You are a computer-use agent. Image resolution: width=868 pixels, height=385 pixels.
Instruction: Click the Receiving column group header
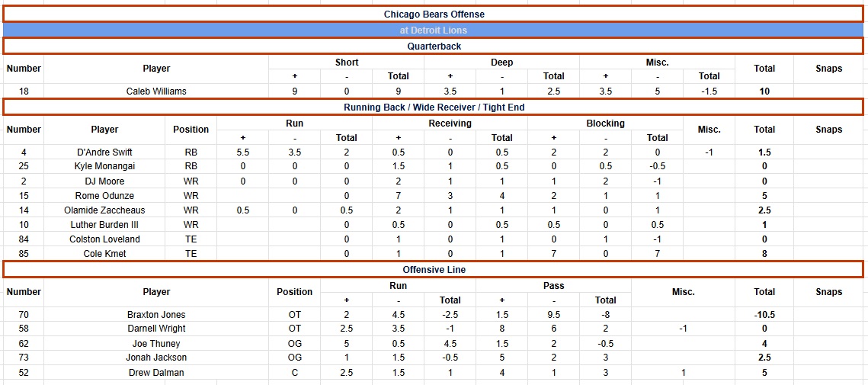click(x=450, y=124)
